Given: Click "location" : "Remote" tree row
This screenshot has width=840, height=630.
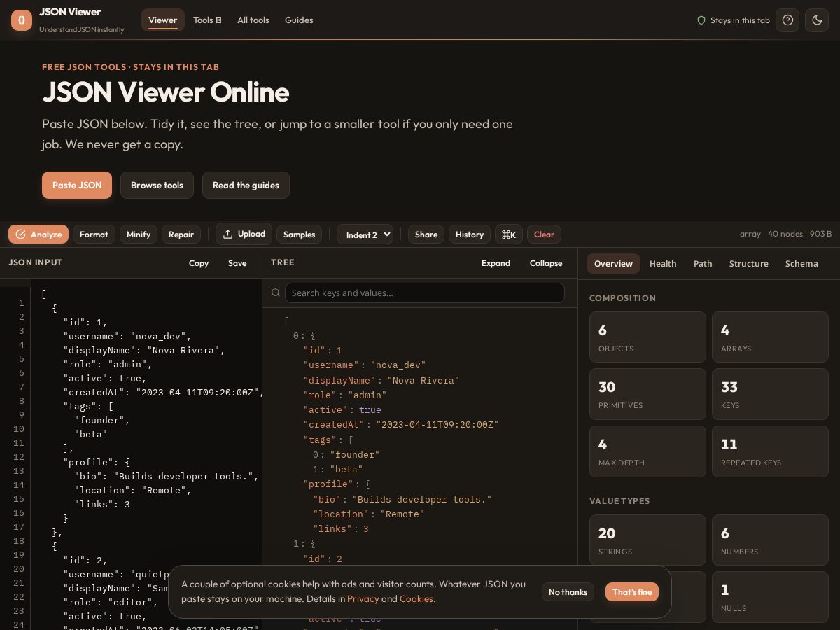Looking at the screenshot, I should pyautogui.click(x=369, y=514).
